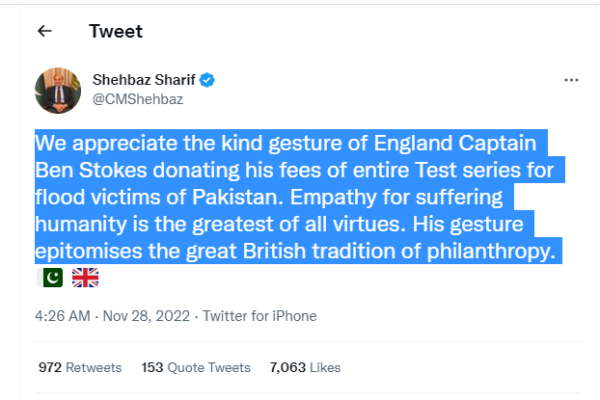Click the Shehbaz Sharif display name

pos(147,80)
